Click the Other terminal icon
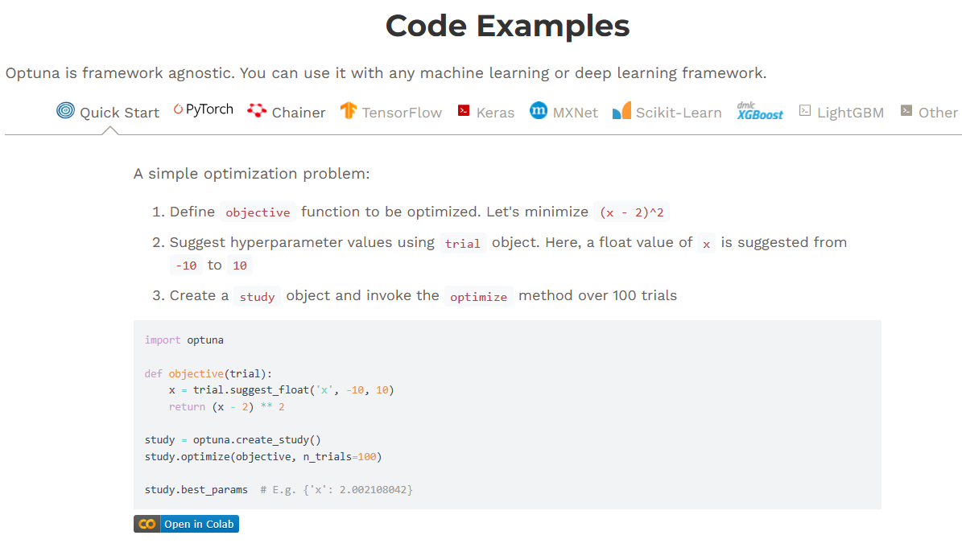Screen dimensions: 962x560 click(x=906, y=111)
